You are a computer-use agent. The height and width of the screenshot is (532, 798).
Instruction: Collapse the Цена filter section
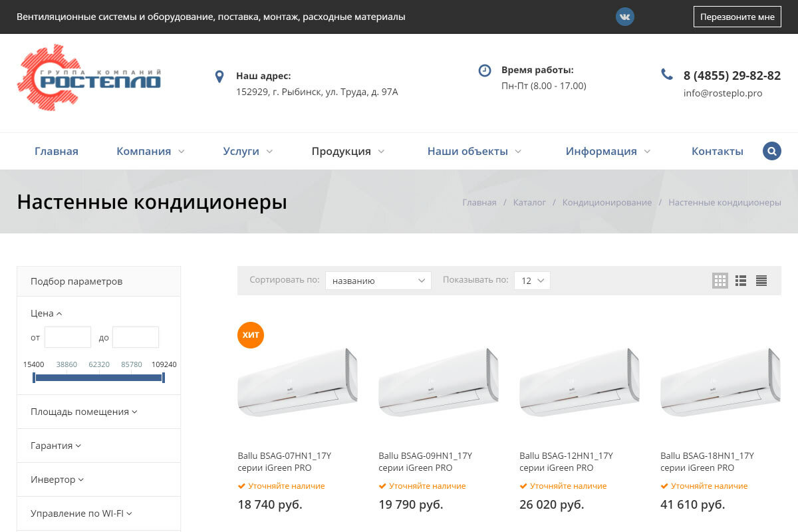tap(46, 313)
